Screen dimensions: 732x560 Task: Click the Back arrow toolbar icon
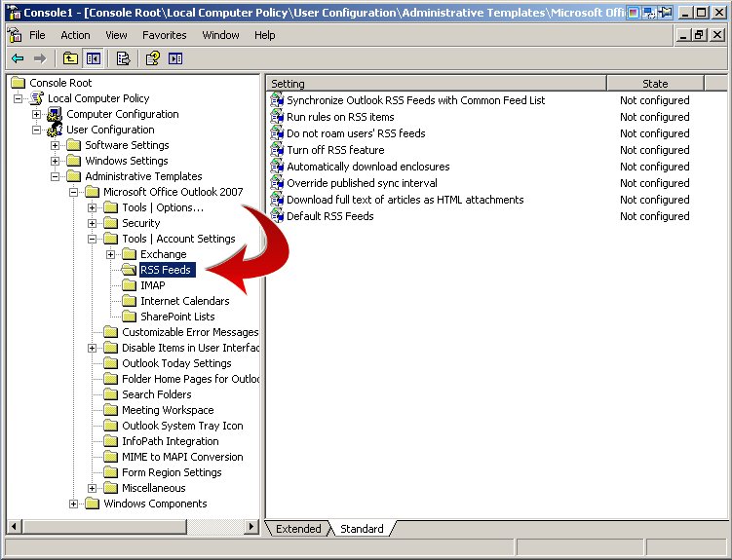pos(18,58)
